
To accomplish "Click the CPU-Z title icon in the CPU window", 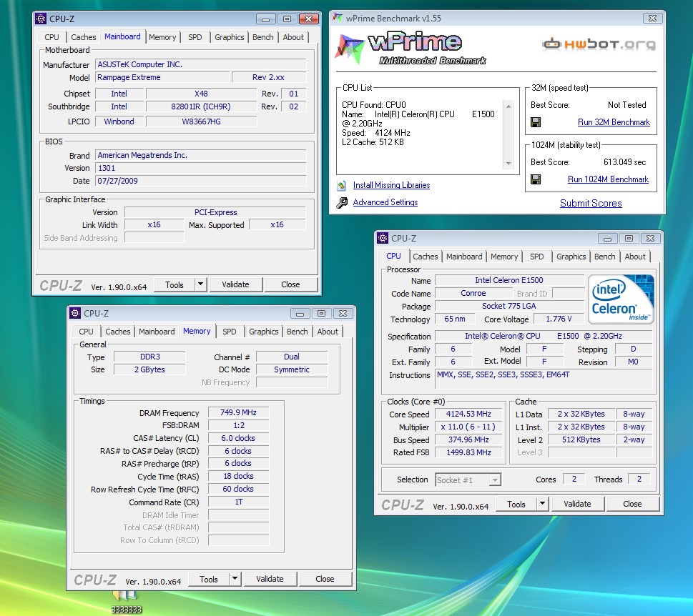I will pos(383,238).
